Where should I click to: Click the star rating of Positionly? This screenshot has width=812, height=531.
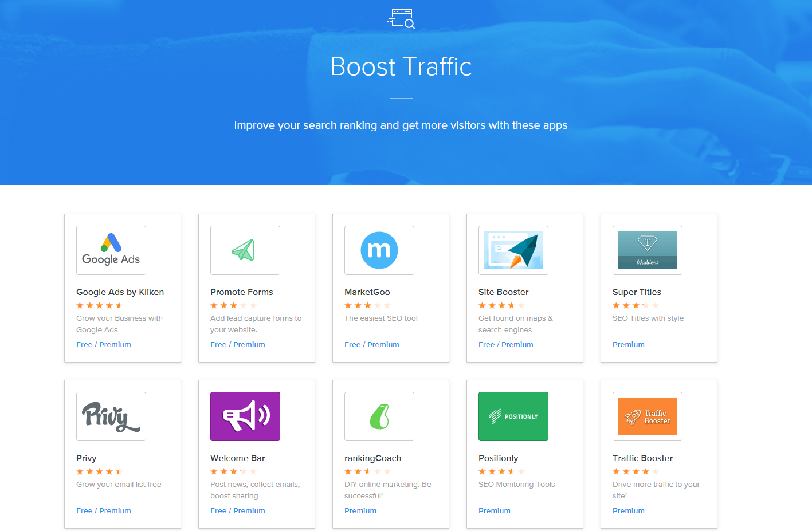[502, 471]
